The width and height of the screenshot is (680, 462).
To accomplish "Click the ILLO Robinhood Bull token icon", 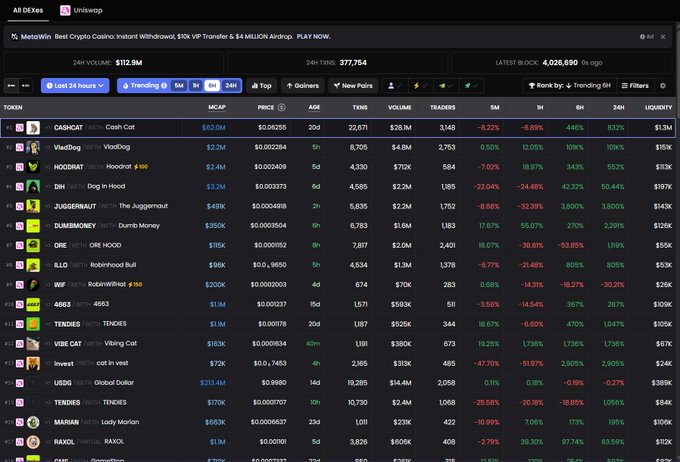I will (x=33, y=265).
